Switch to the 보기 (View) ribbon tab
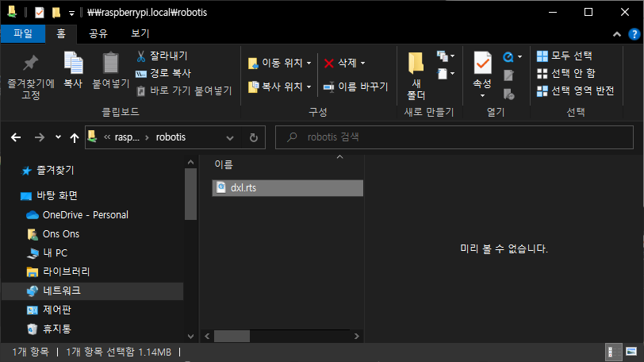The height and width of the screenshot is (362, 644). (140, 33)
